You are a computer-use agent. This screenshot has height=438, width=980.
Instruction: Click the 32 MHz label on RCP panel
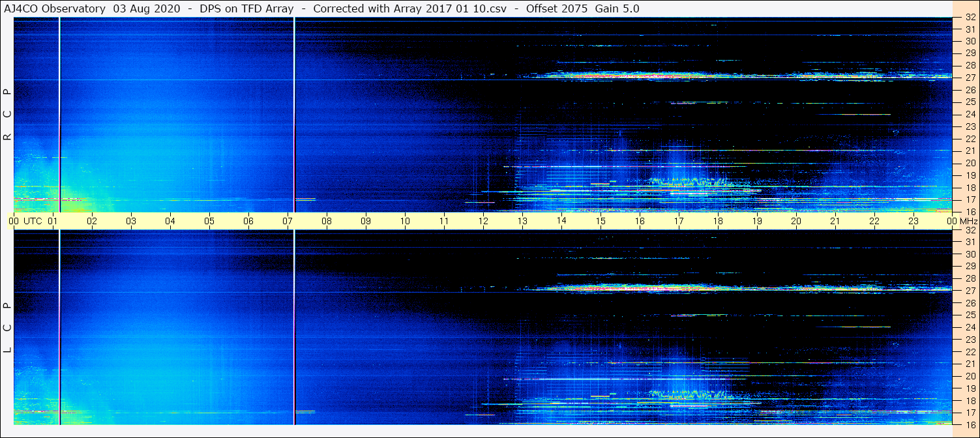[970, 18]
